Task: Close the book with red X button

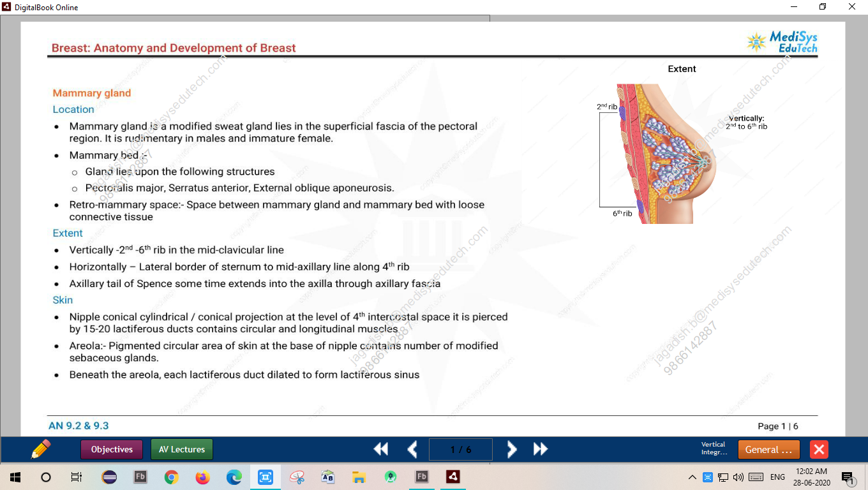Action: point(819,449)
